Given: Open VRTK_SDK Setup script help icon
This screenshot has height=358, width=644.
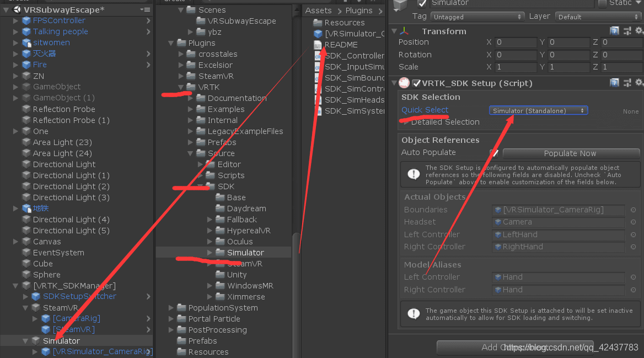Looking at the screenshot, I should pos(614,83).
